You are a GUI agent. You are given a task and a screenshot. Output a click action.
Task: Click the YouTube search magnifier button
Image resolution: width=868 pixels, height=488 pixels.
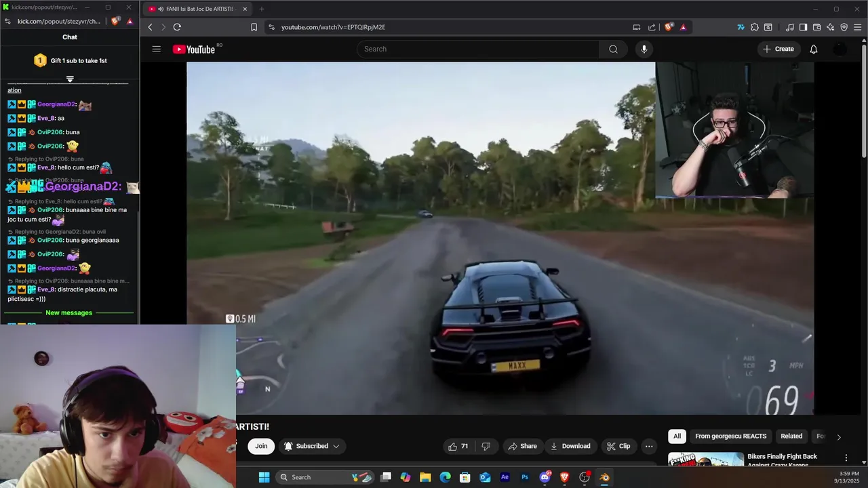click(613, 49)
